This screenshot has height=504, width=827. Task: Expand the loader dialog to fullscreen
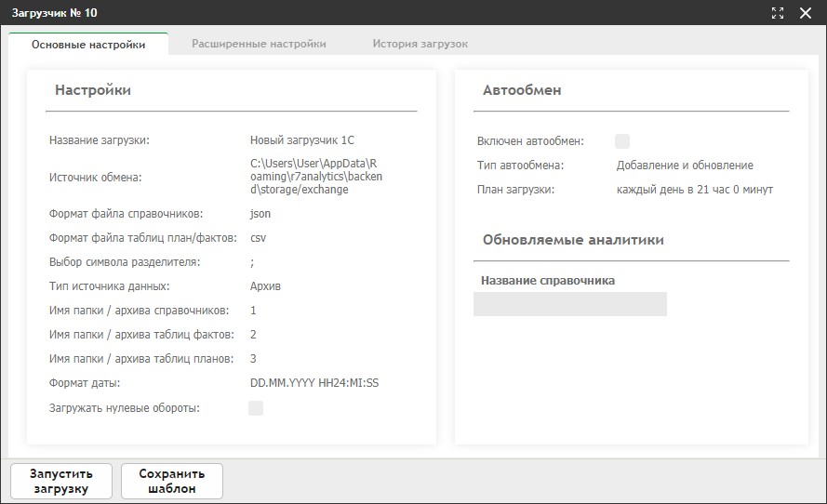(778, 13)
